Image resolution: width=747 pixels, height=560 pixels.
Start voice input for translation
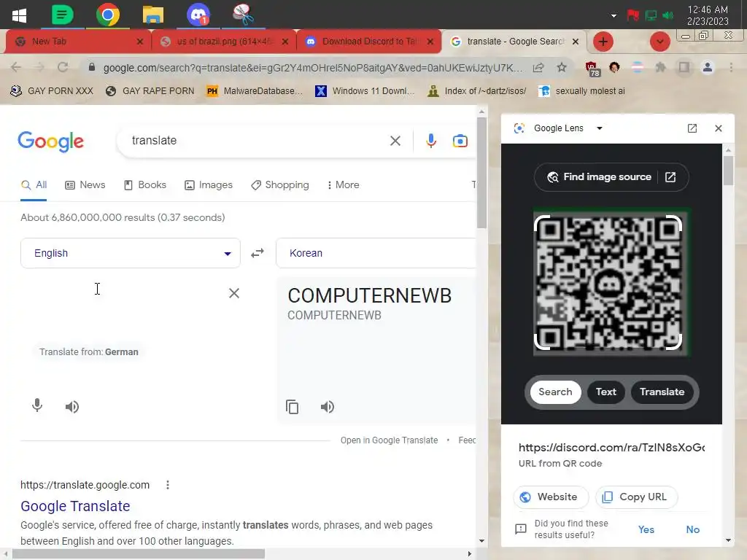(x=37, y=405)
